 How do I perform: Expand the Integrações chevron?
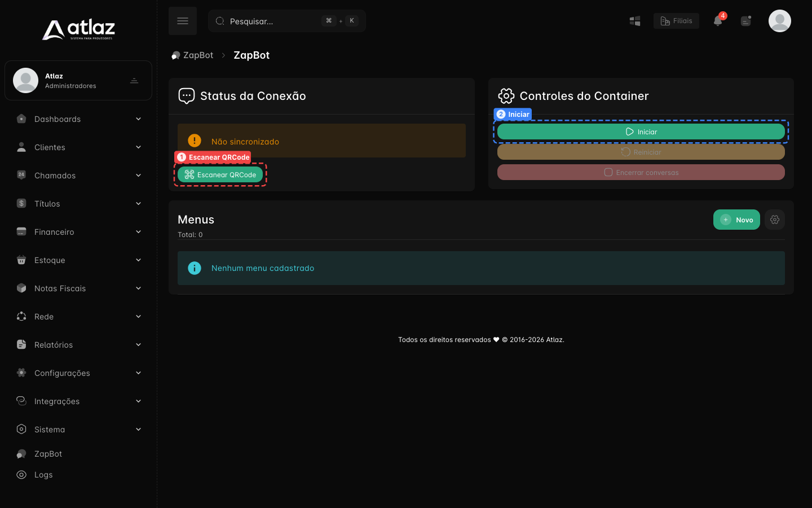[138, 401]
